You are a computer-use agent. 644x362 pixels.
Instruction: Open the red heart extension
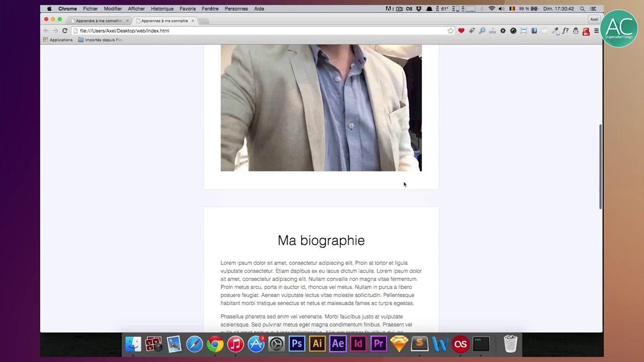(x=461, y=31)
